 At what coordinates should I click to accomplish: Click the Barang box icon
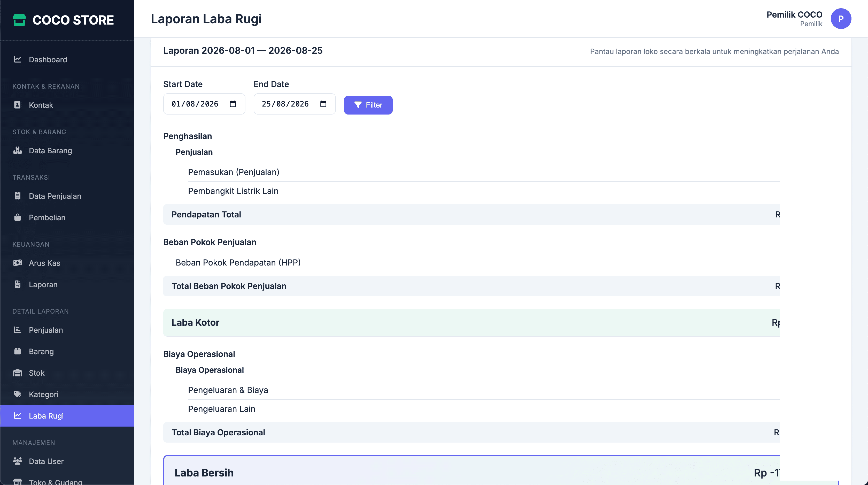click(x=18, y=351)
